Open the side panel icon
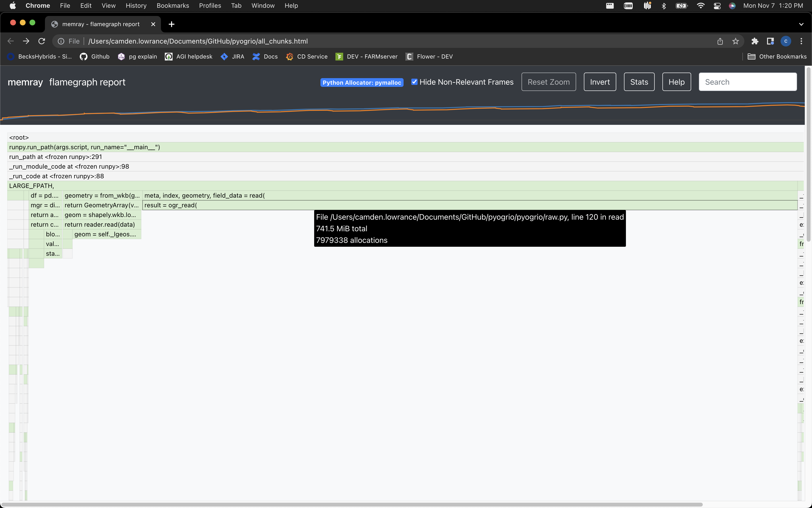The width and height of the screenshot is (812, 508). click(x=770, y=41)
